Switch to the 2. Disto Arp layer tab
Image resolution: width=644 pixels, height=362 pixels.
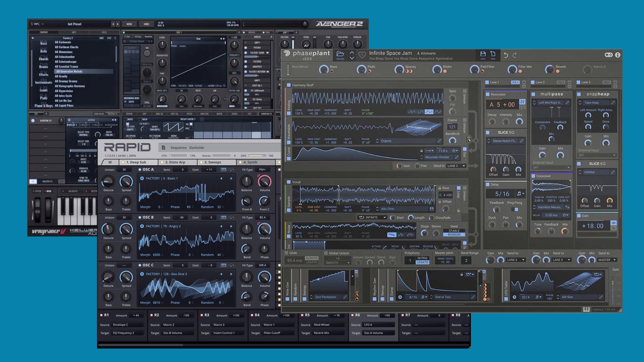(x=175, y=162)
